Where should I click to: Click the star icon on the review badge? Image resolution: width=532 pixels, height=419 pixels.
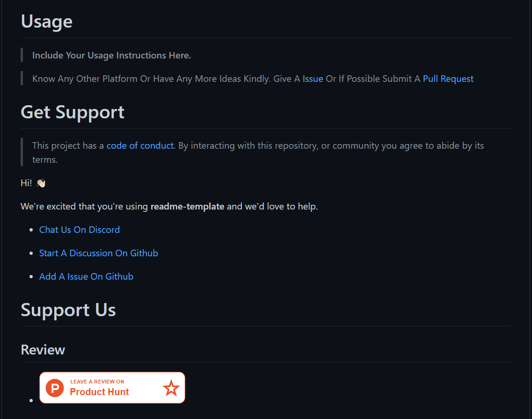point(171,388)
